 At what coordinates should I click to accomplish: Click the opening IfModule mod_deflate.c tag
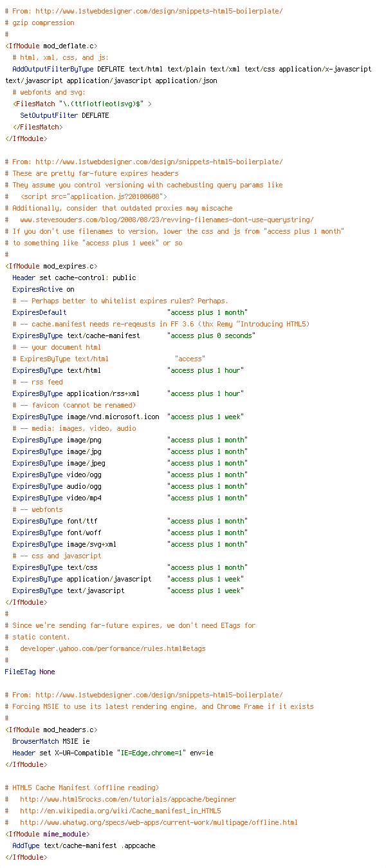click(x=51, y=46)
